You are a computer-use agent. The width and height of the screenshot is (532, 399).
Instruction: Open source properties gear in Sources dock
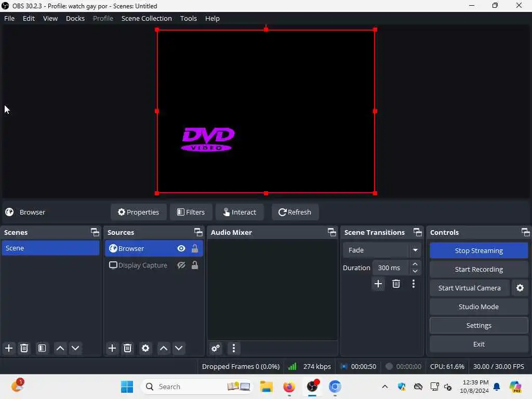pos(145,348)
